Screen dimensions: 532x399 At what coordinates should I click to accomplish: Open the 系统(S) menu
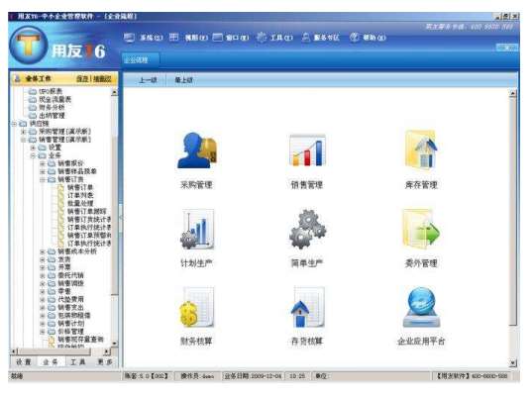pyautogui.click(x=152, y=38)
